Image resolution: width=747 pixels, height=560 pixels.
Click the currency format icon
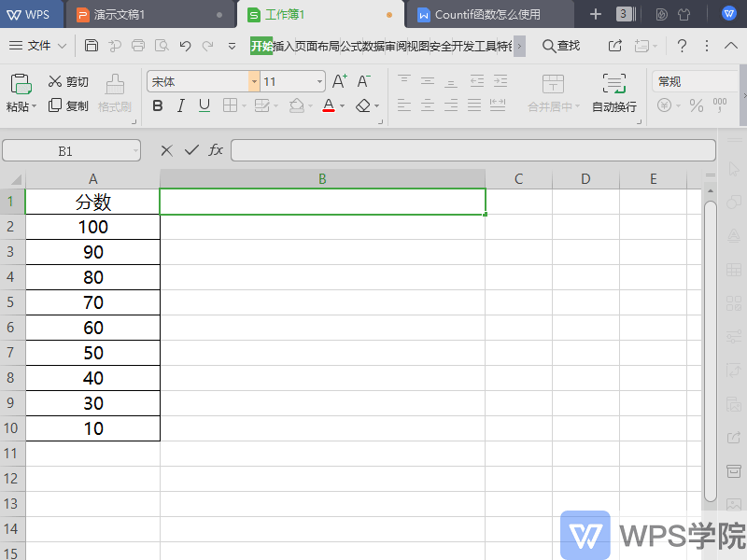coord(665,105)
